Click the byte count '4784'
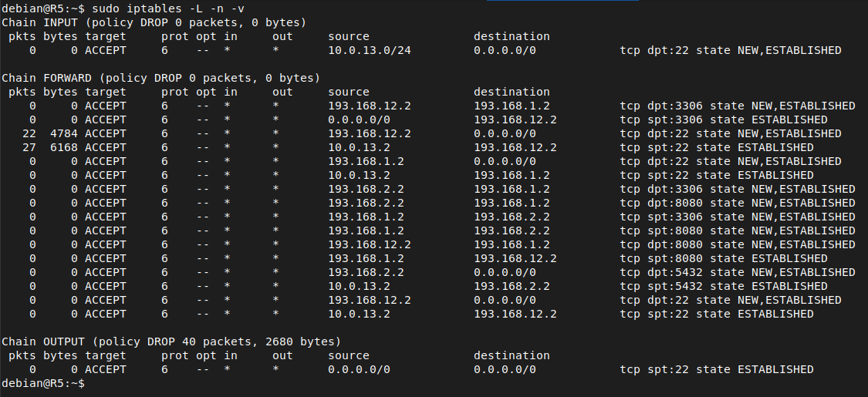 pyautogui.click(x=64, y=133)
